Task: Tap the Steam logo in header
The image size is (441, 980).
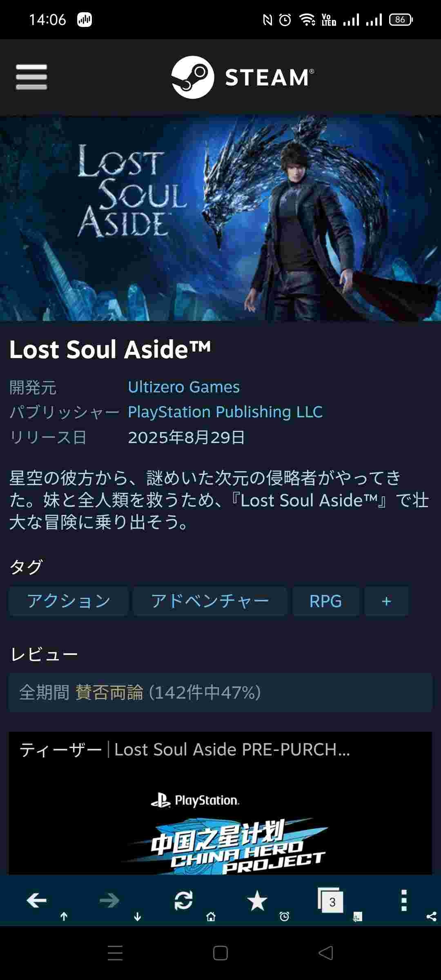Action: (243, 77)
